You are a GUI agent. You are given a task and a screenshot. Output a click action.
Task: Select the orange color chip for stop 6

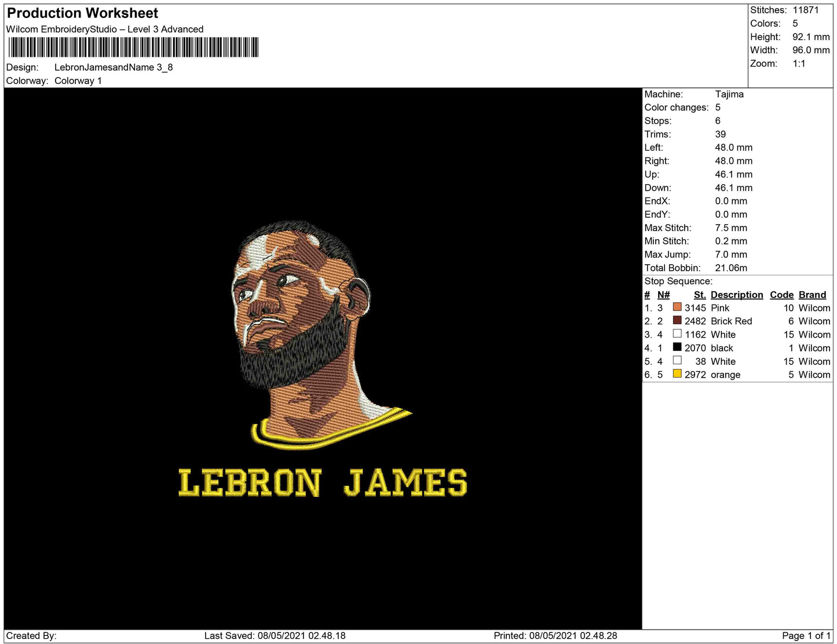coord(677,374)
